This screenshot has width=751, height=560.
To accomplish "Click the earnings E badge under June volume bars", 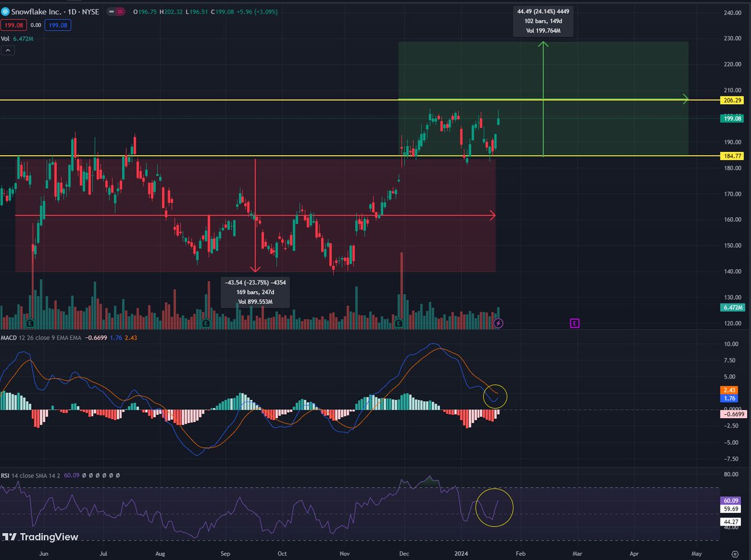I will (29, 322).
